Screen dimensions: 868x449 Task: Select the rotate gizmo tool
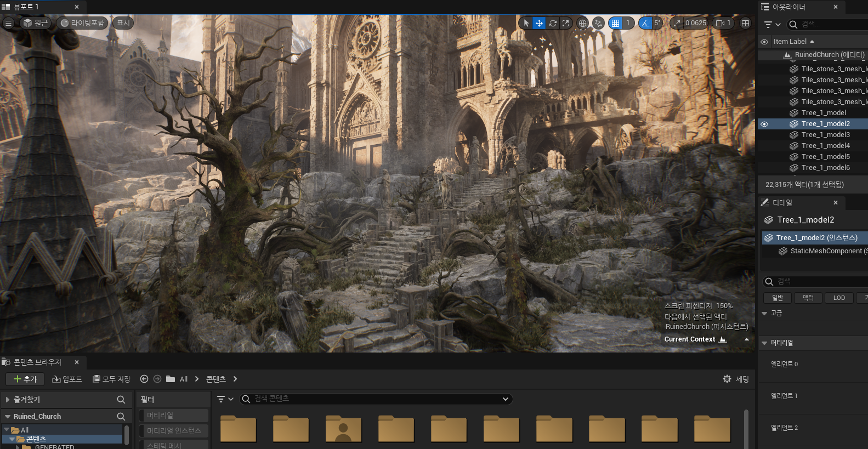[553, 23]
